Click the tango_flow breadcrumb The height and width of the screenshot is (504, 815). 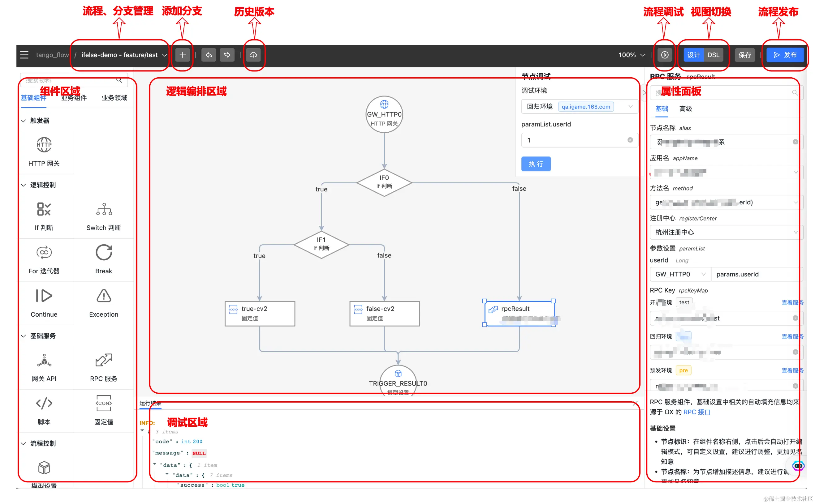tap(52, 55)
